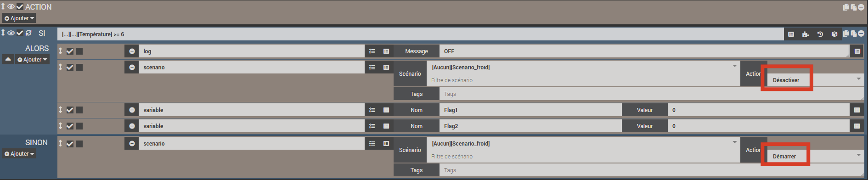Click list icon at right of OFF message field
Viewport: 868px width, 180px height.
coord(857,51)
